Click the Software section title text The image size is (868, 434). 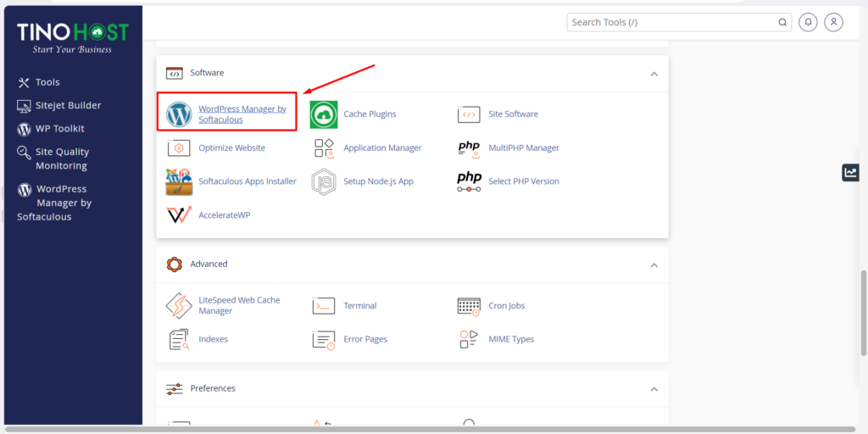pyautogui.click(x=207, y=73)
